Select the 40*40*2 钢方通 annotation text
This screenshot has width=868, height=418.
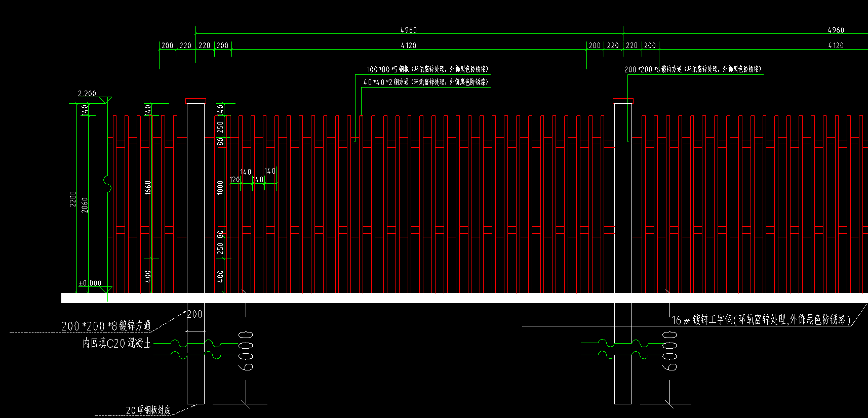point(426,82)
